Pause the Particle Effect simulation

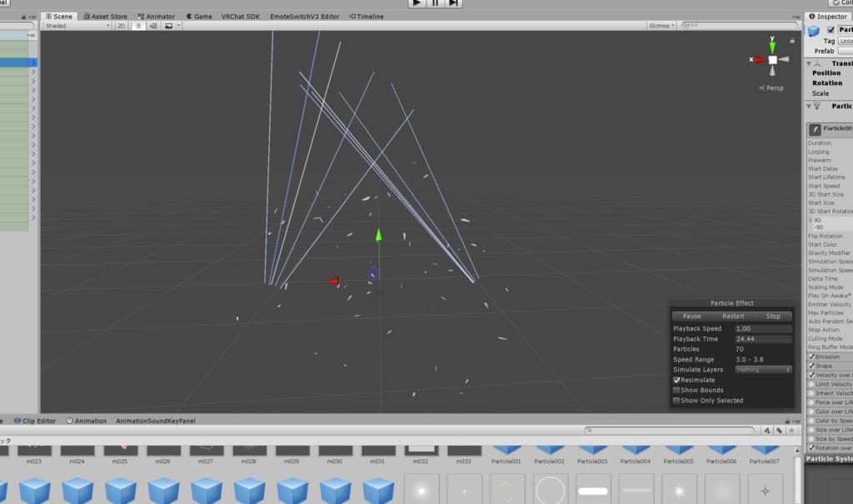[x=691, y=316]
